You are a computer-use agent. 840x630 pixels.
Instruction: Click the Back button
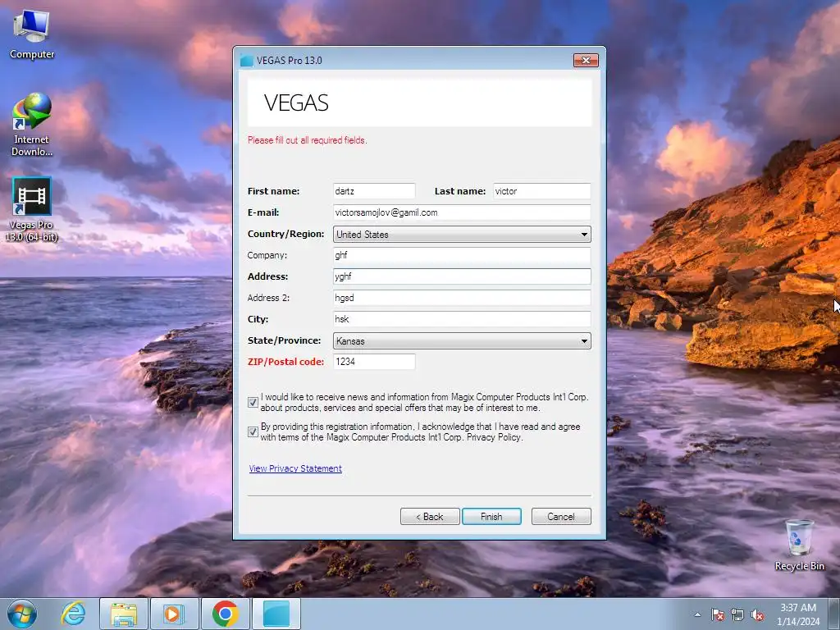pos(430,517)
